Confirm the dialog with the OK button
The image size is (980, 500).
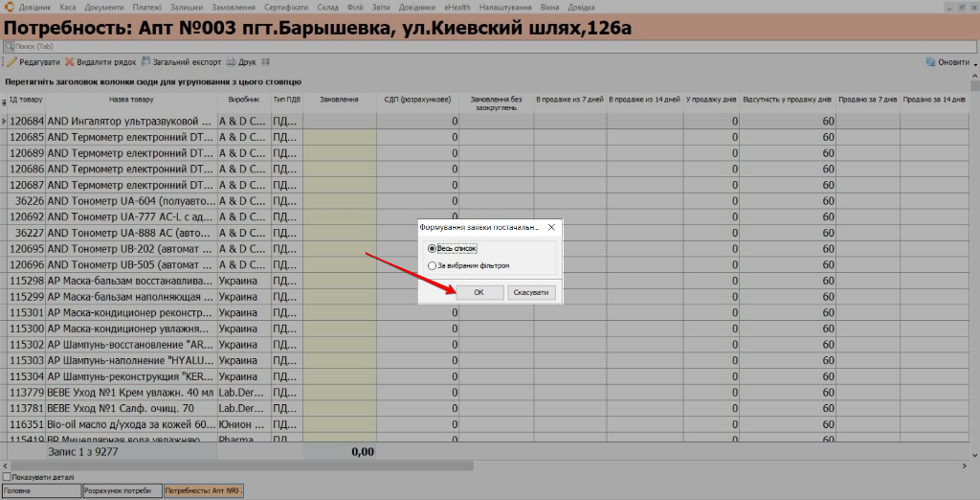(x=479, y=292)
